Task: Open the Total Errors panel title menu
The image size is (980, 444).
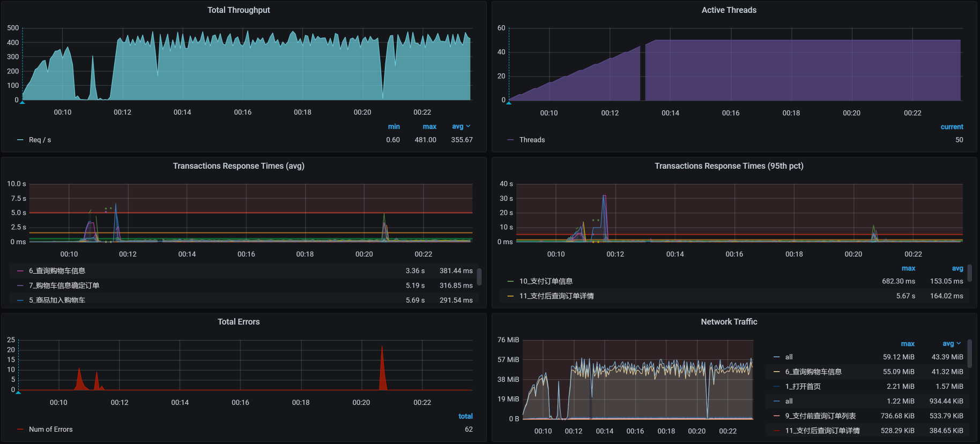Action: pyautogui.click(x=239, y=322)
